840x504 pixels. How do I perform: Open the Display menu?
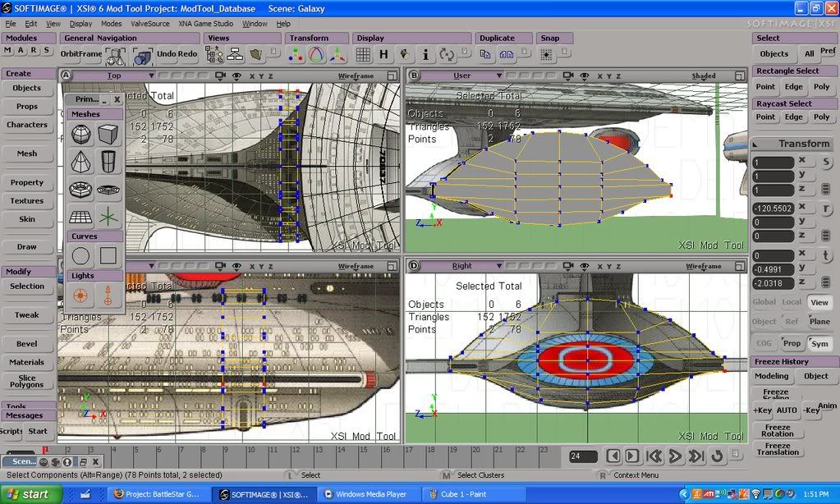pos(81,24)
